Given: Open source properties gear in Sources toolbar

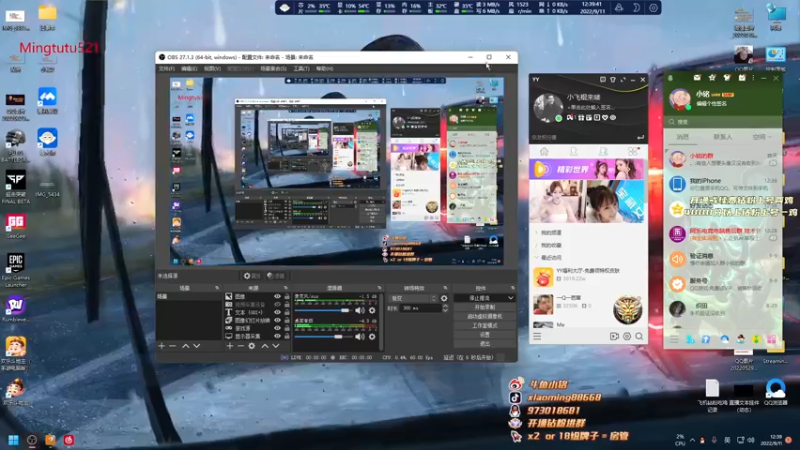Looking at the screenshot, I should coord(252,346).
